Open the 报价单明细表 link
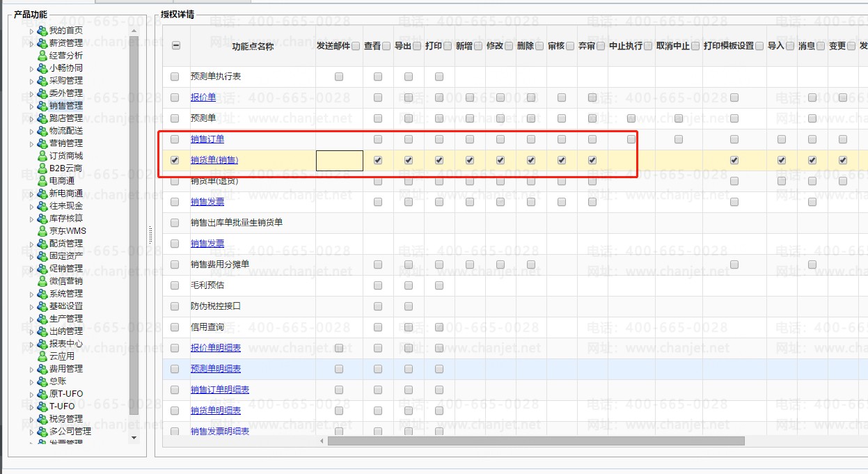This screenshot has width=868, height=474. [x=216, y=348]
